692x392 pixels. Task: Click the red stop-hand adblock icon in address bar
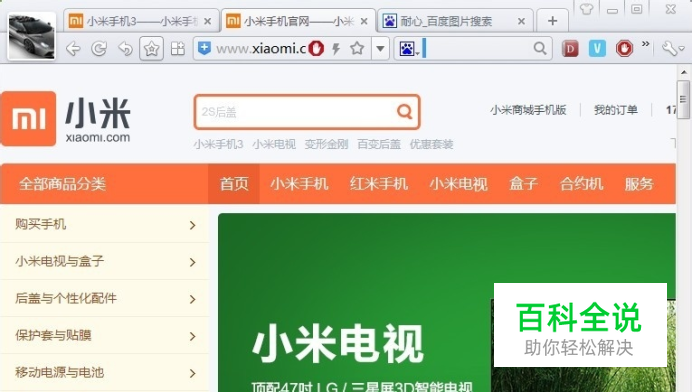click(316, 48)
